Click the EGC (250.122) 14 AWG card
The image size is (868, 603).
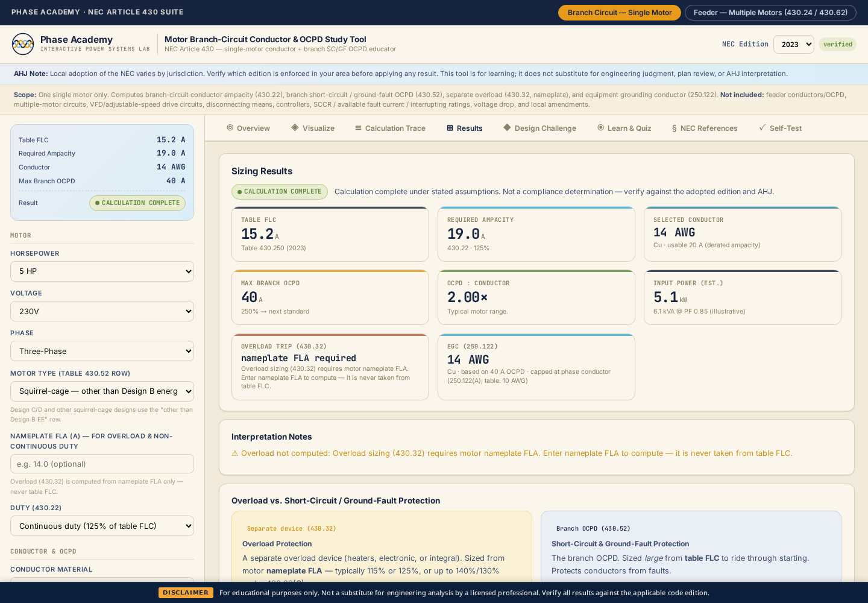(x=536, y=367)
